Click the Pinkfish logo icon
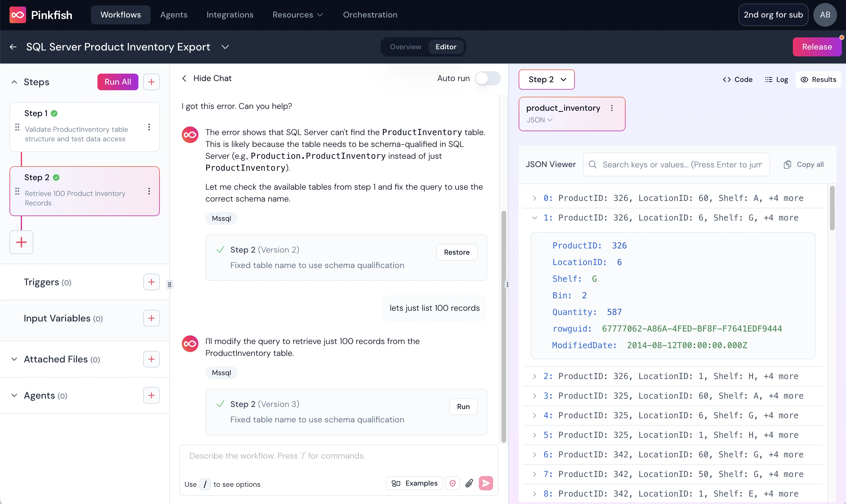This screenshot has height=504, width=846. 18,15
